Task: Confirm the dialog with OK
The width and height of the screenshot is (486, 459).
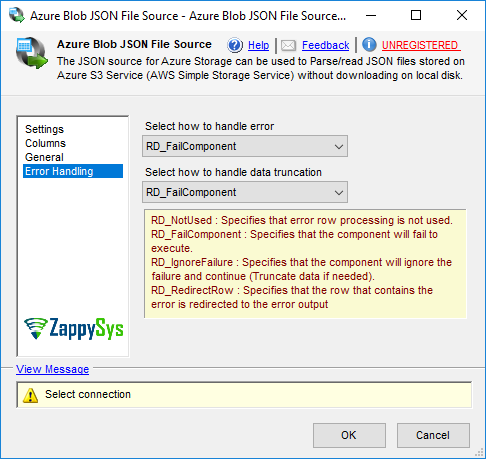Action: (x=349, y=435)
